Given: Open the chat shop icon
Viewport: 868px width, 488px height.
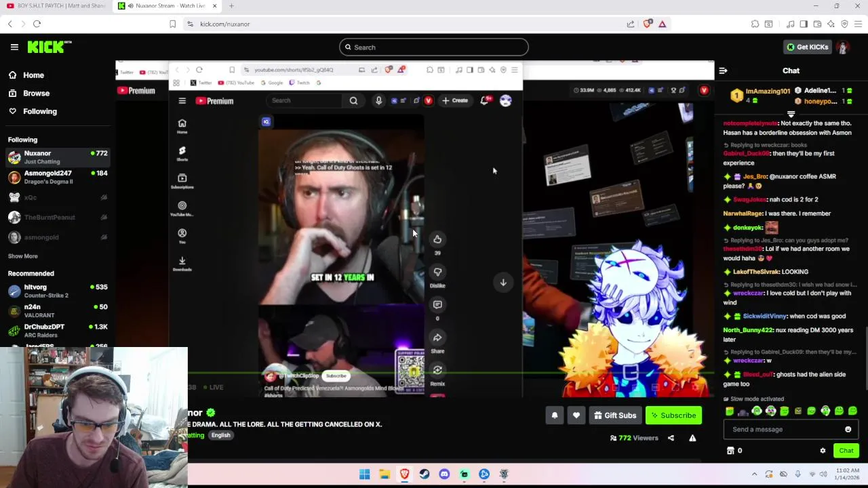Looking at the screenshot, I should (x=730, y=451).
